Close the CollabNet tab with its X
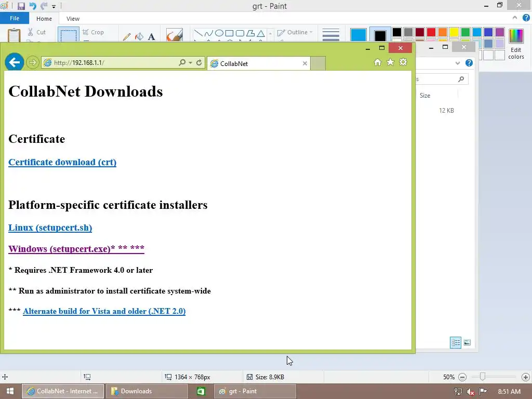Screen dimensions: 532x399 pos(304,63)
